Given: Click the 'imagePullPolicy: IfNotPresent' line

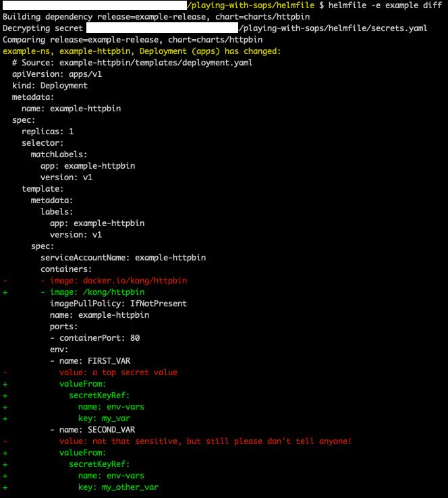Looking at the screenshot, I should (x=118, y=303).
